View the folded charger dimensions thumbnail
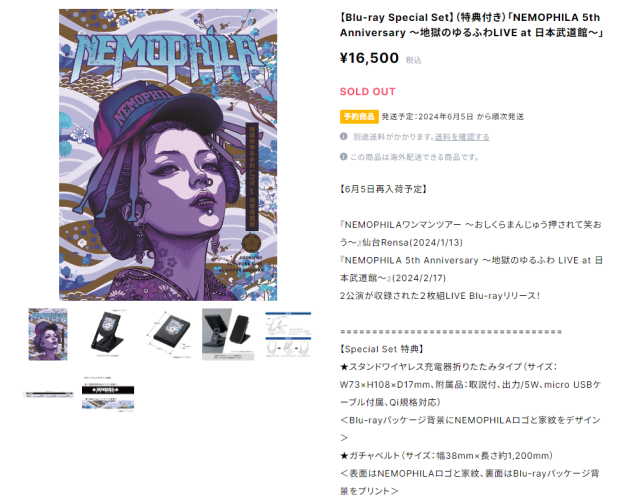630x502 pixels. tap(168, 334)
